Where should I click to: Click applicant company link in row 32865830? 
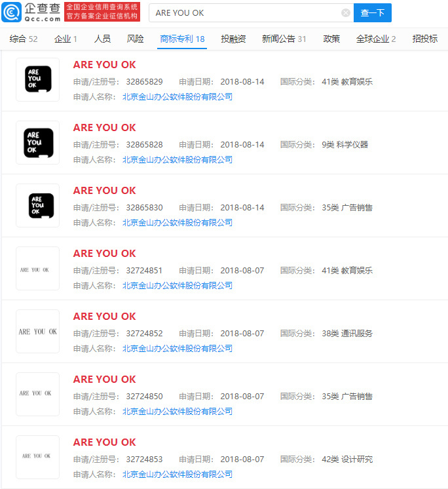(177, 223)
